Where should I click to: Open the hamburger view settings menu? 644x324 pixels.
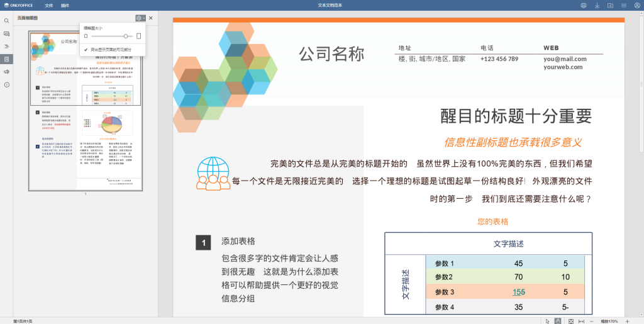tap(623, 5)
